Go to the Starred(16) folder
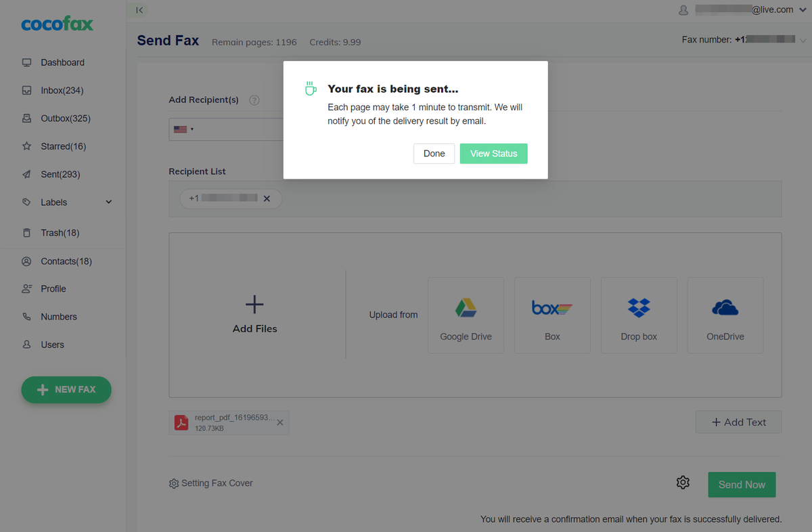The image size is (812, 532). (x=63, y=146)
